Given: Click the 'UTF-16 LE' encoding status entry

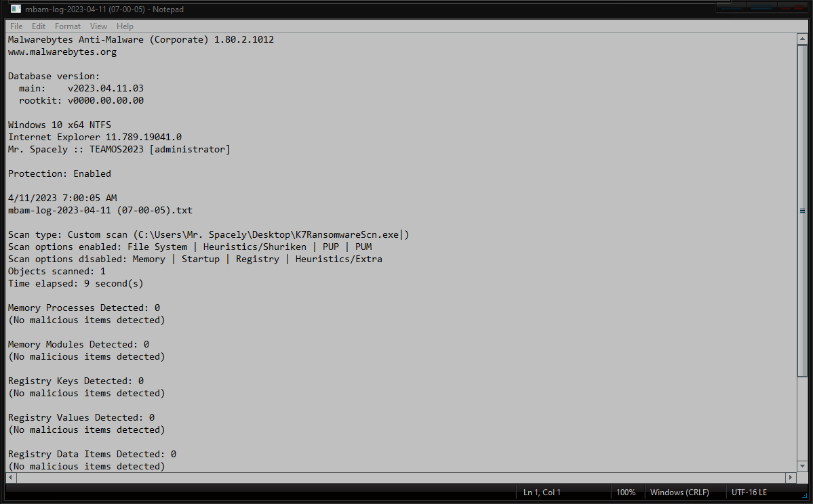Looking at the screenshot, I should coord(749,492).
